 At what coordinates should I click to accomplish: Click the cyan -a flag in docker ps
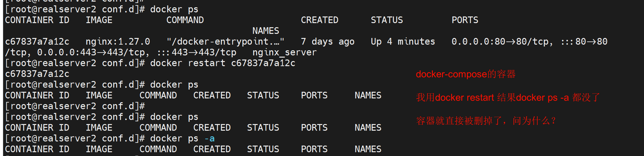[209, 139]
